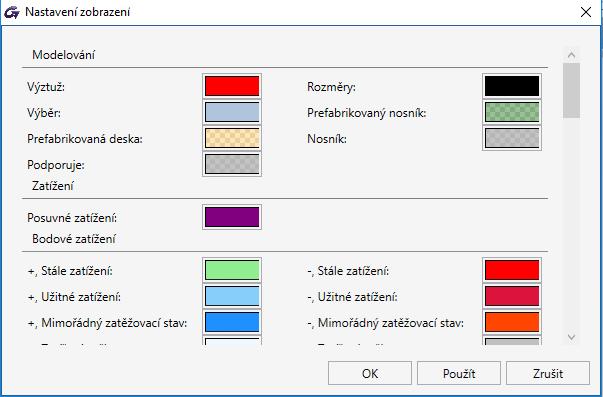This screenshot has height=397, width=603.
Task: Pick the orange '-, Mimořádný zatěžovací stav' swatch
Action: click(512, 322)
